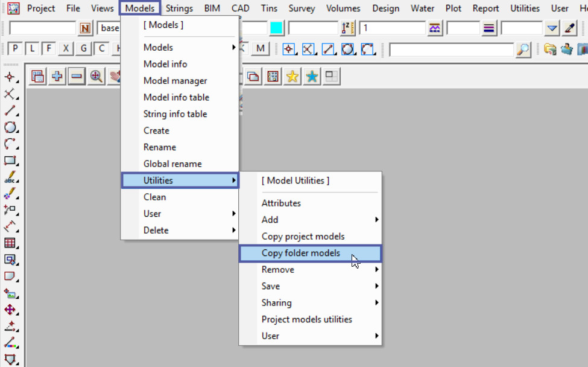Select the circle drawing tool in sidebar
Image resolution: width=588 pixels, height=367 pixels.
point(10,127)
